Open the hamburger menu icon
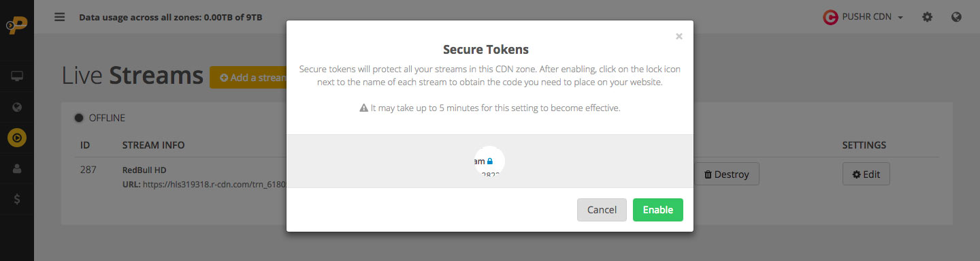The width and height of the screenshot is (980, 261). click(60, 17)
